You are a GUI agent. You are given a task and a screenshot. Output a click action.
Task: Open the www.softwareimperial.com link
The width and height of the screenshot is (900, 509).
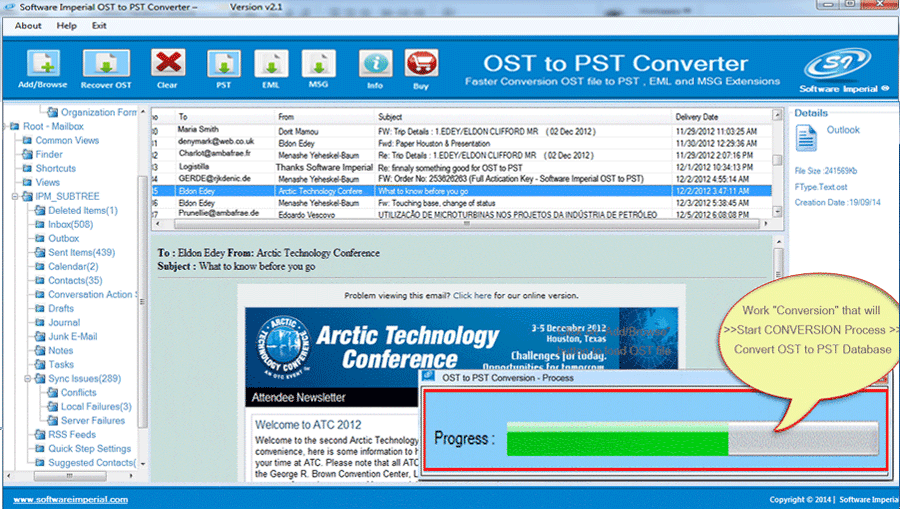(x=71, y=500)
